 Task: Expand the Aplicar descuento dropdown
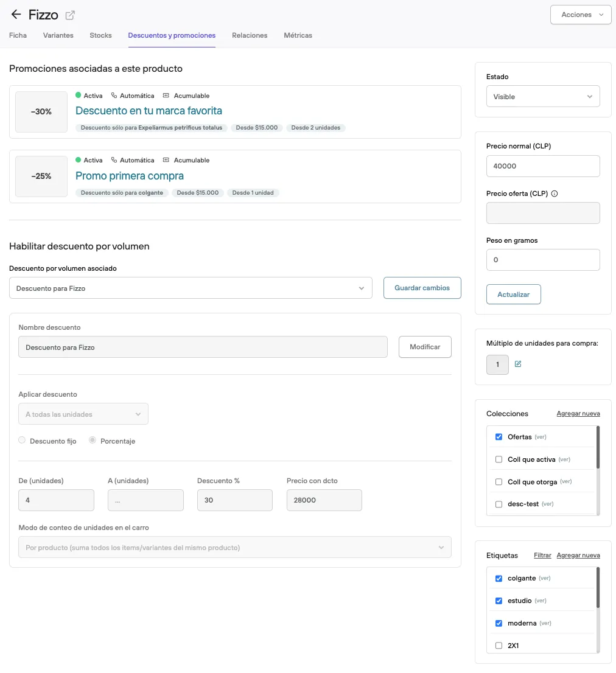point(83,414)
